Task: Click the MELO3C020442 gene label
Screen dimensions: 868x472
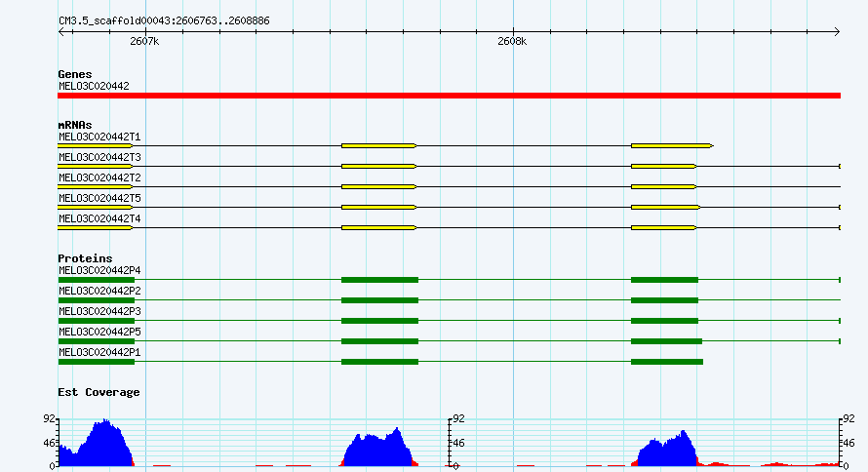Action: (94, 87)
